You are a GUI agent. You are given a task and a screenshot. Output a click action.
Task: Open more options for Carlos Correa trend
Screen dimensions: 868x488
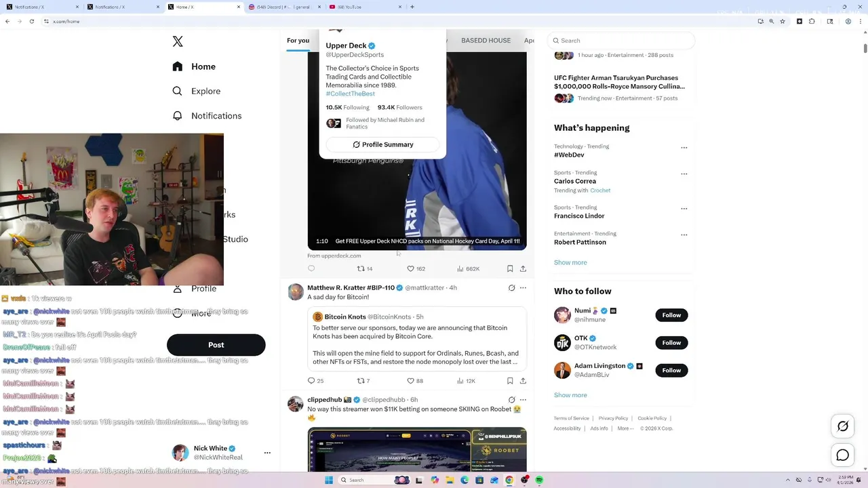[x=684, y=174]
